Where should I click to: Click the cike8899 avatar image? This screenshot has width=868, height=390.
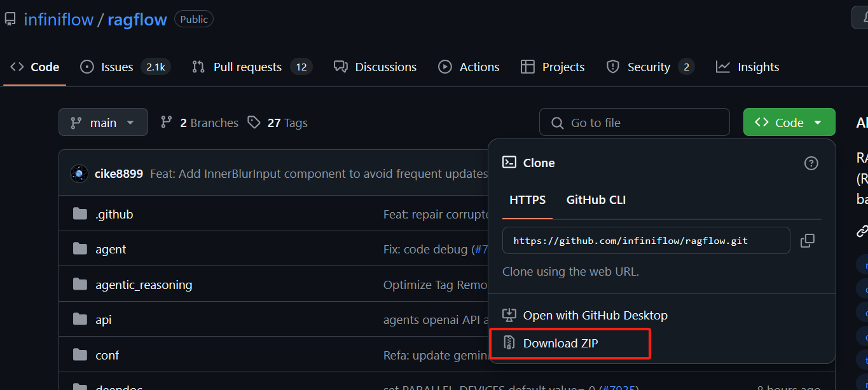coord(79,173)
